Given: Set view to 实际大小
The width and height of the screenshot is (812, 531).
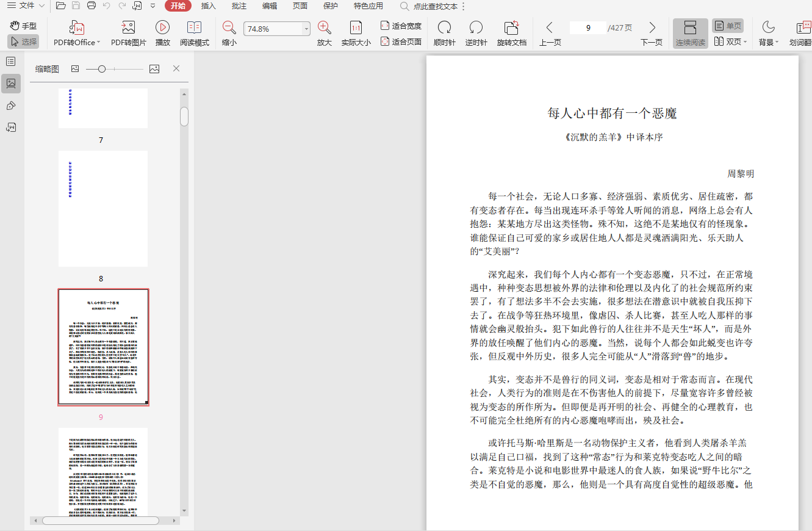Looking at the screenshot, I should 356,28.
